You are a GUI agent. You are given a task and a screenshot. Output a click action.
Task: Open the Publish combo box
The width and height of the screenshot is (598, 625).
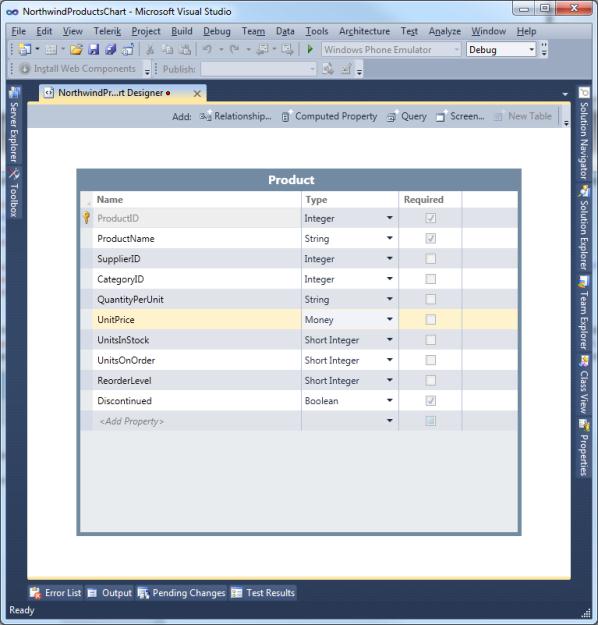click(258, 69)
